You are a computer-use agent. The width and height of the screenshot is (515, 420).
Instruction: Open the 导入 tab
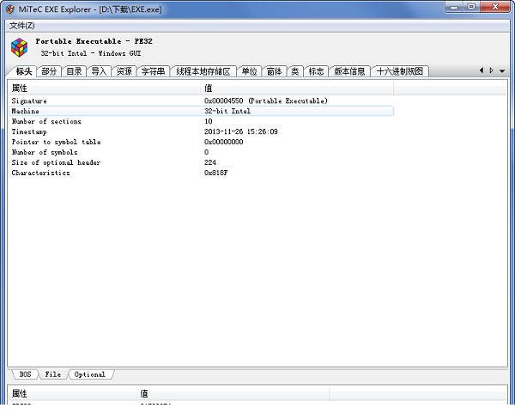(99, 71)
